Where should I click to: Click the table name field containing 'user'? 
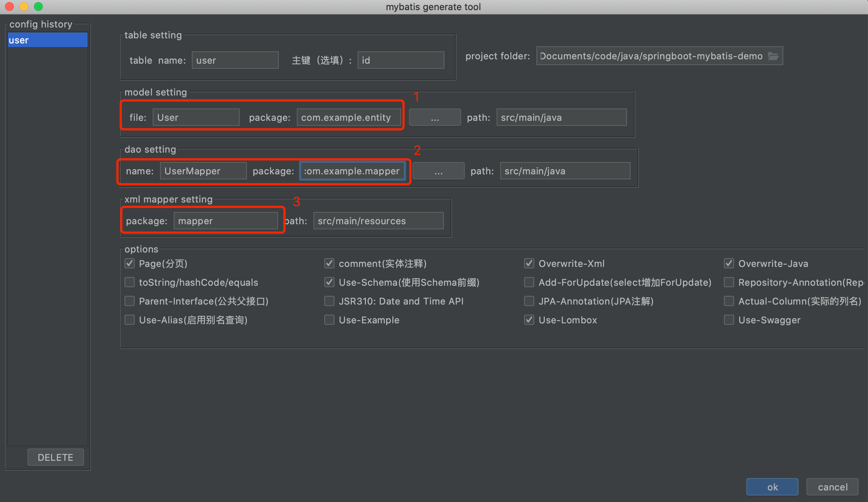[x=235, y=60]
